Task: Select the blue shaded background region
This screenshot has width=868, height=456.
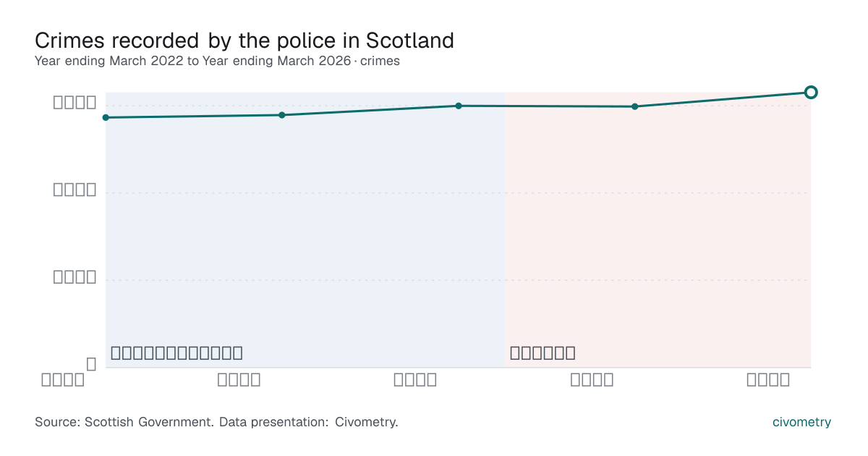Action: point(305,229)
